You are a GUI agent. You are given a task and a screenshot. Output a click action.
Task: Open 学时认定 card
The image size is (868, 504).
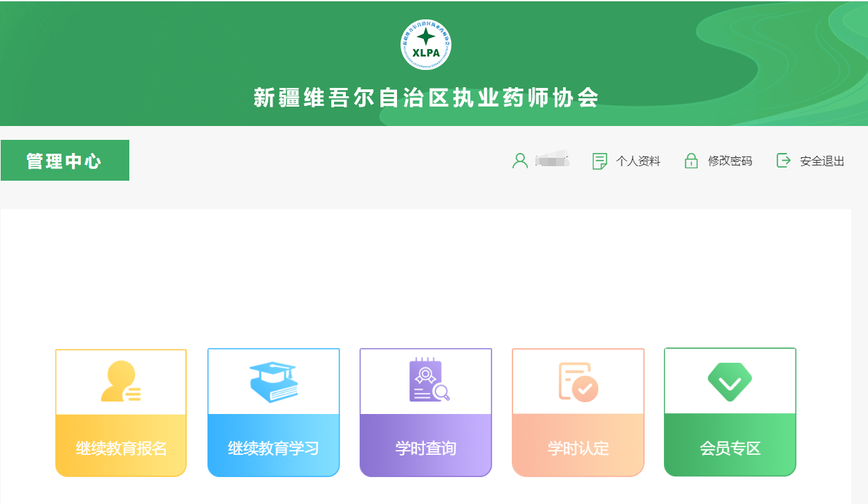pyautogui.click(x=578, y=413)
